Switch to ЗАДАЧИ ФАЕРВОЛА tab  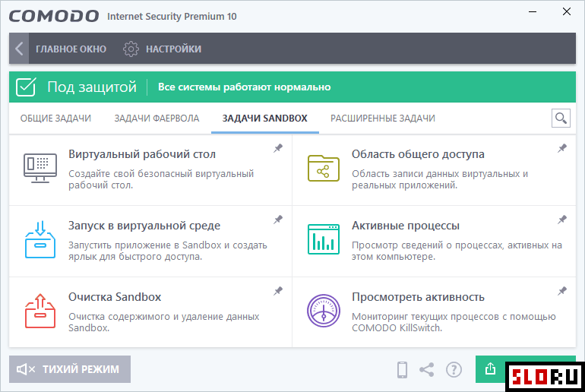click(157, 119)
